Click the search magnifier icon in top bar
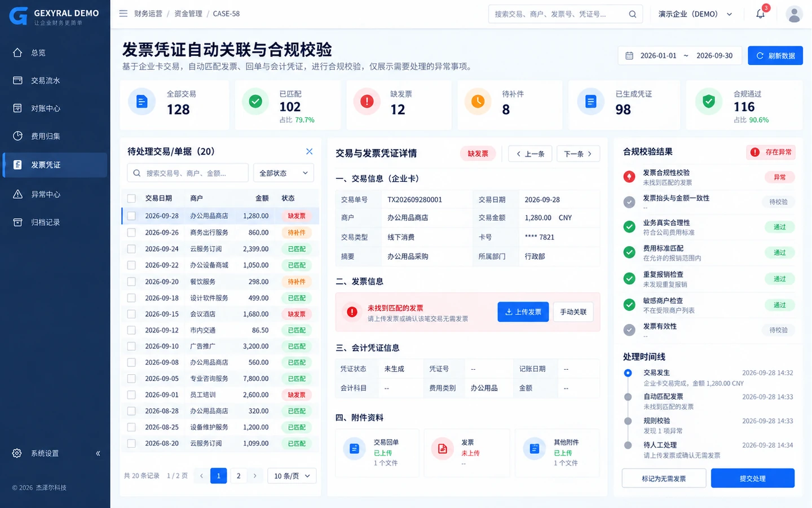 (632, 14)
